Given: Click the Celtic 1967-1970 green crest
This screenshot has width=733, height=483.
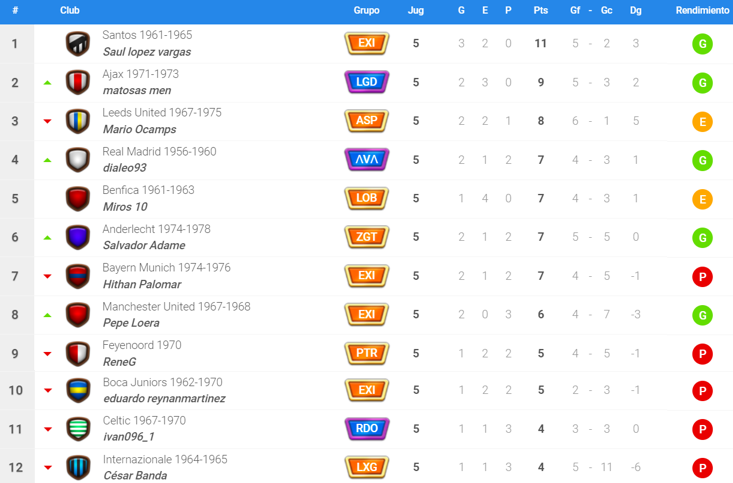Looking at the screenshot, I should (78, 429).
